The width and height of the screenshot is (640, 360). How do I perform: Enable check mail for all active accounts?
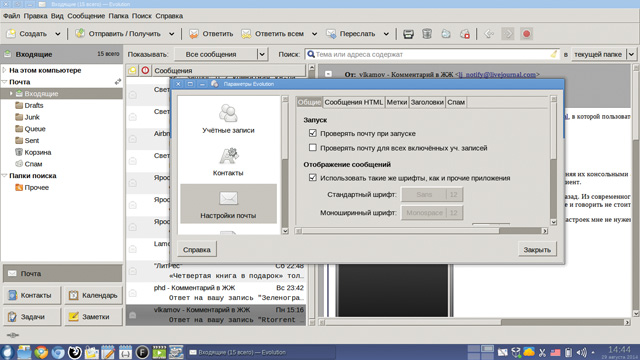pos(313,147)
